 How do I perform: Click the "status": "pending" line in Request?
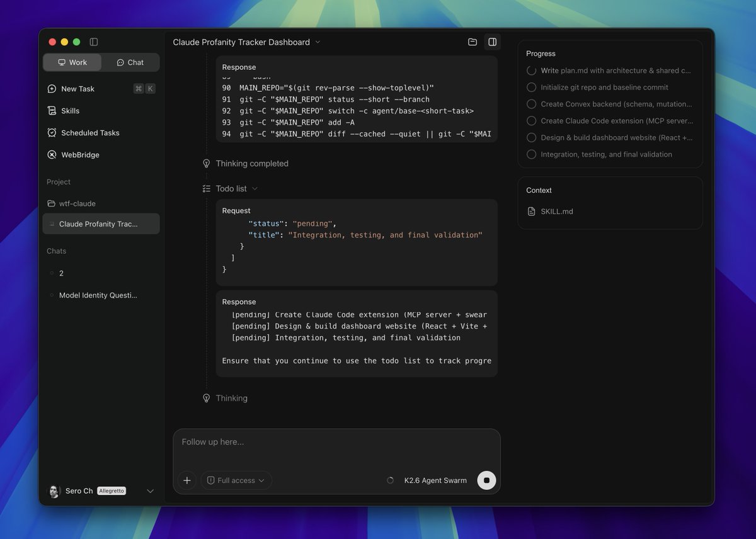click(292, 224)
